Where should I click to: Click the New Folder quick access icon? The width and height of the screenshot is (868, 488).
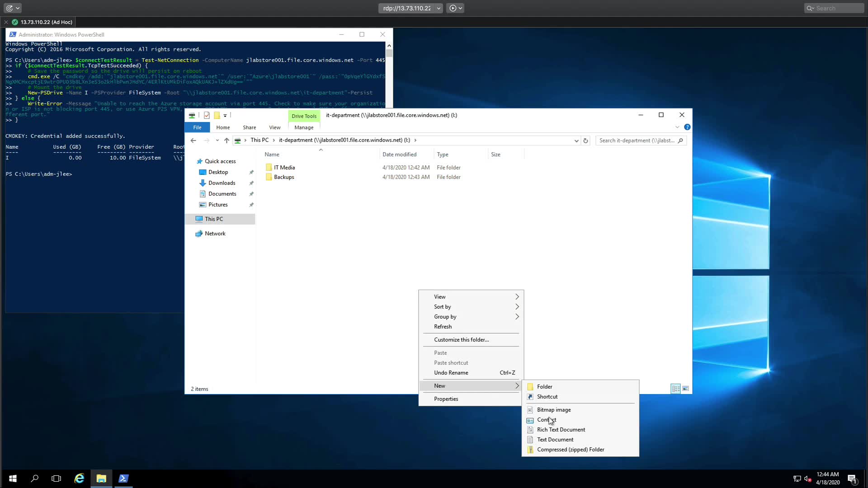click(x=217, y=115)
